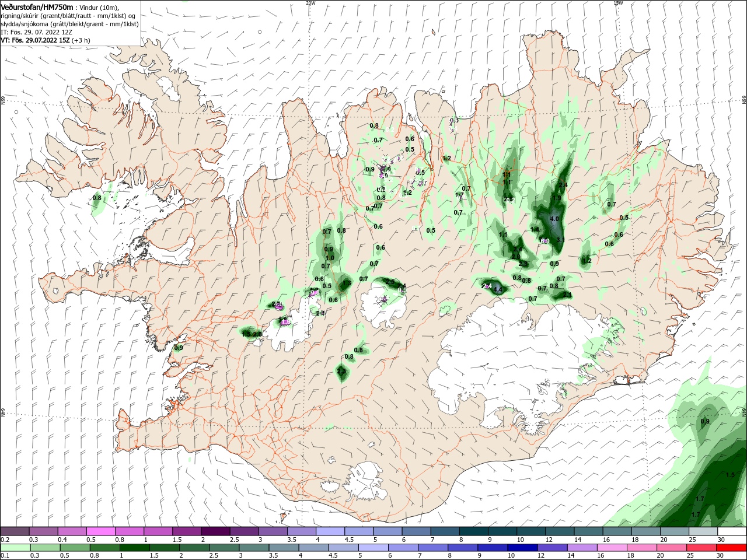Click the offshore 1.5 value in southeast rain band
The height and width of the screenshot is (560, 747).
point(729,475)
